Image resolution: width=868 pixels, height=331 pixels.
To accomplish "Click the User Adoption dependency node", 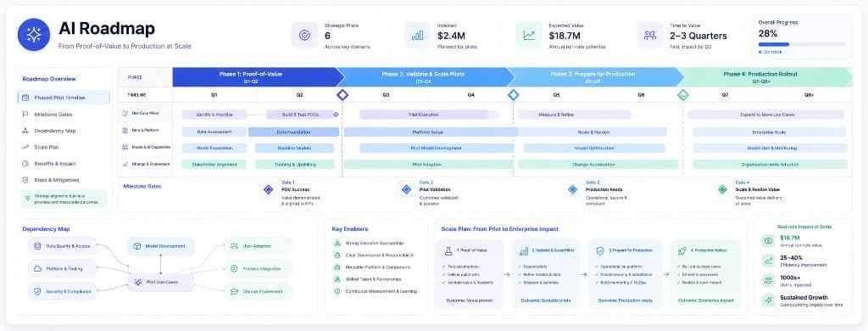I will pos(258,246).
